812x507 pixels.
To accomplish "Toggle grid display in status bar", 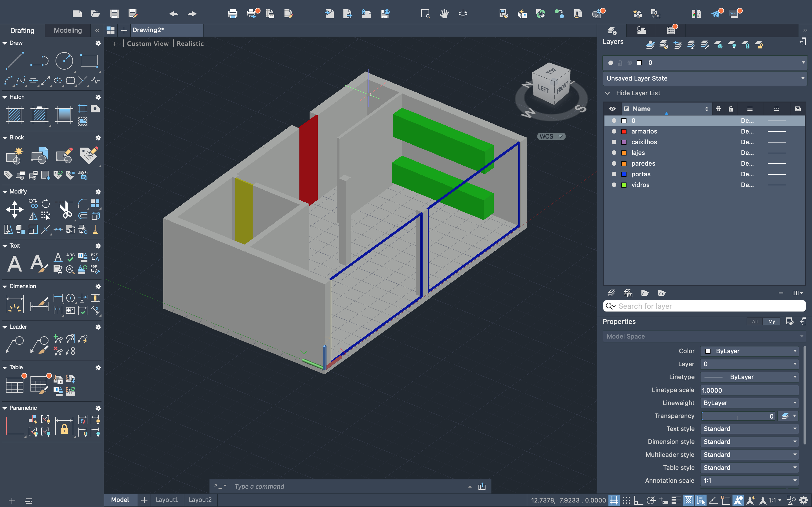I will [x=614, y=500].
